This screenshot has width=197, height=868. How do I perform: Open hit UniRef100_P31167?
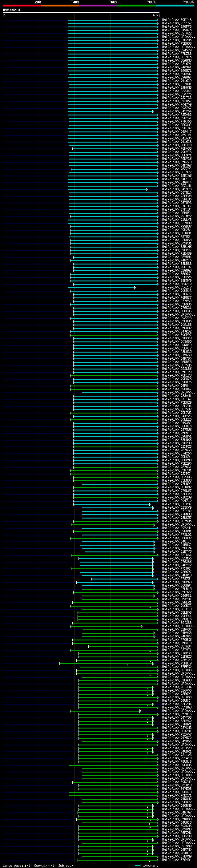[x=177, y=23]
